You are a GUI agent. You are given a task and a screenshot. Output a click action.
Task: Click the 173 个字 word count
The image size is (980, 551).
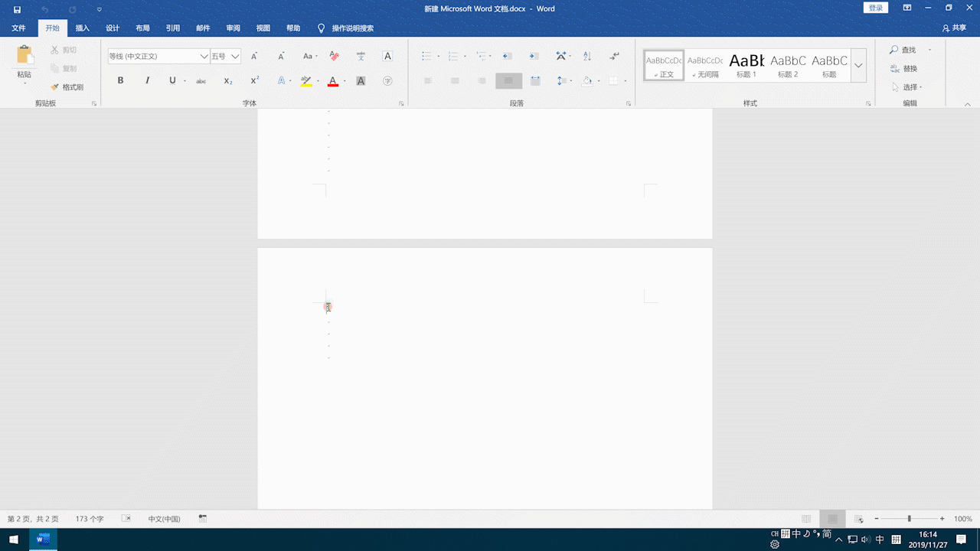click(90, 519)
